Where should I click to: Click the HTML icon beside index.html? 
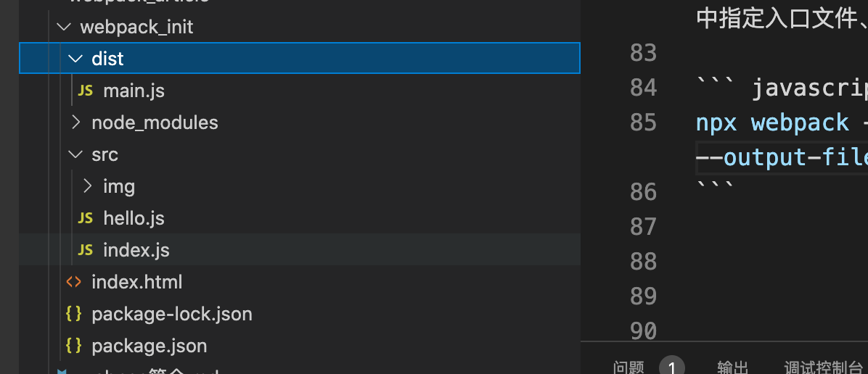tap(73, 282)
